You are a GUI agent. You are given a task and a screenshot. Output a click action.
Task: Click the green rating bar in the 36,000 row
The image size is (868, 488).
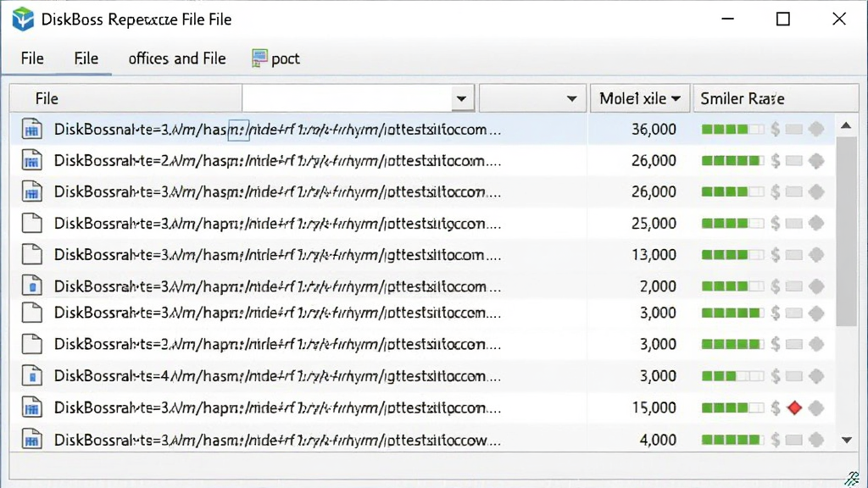[732, 129]
